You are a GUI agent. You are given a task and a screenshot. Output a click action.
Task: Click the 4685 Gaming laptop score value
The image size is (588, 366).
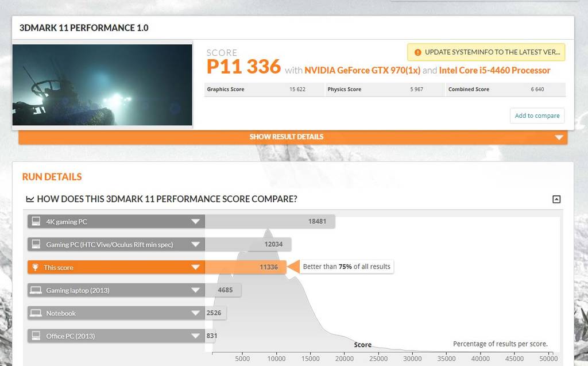click(225, 290)
